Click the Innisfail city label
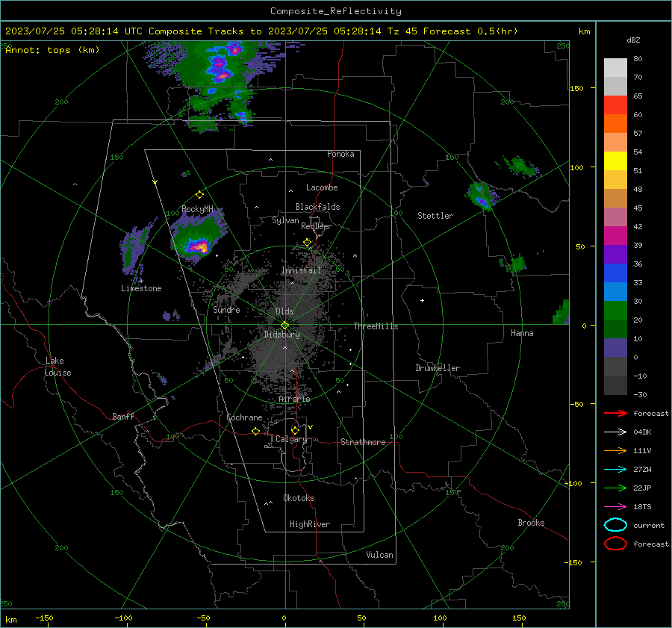The height and width of the screenshot is (628, 672). coord(301,270)
